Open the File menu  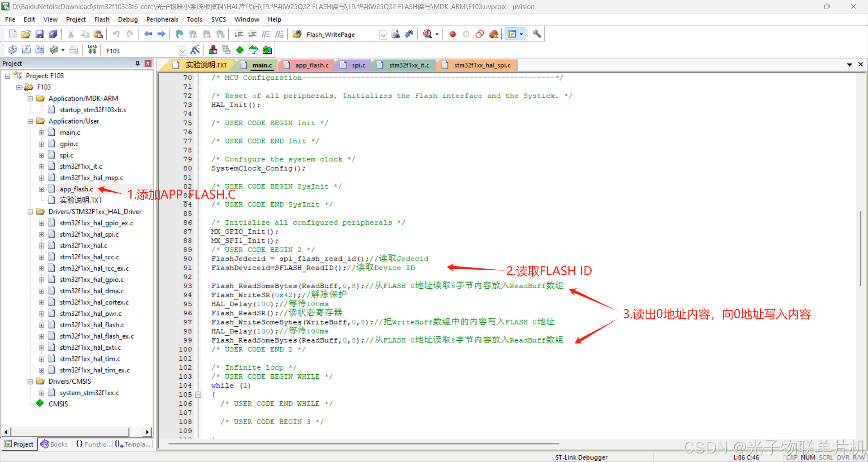(x=10, y=19)
